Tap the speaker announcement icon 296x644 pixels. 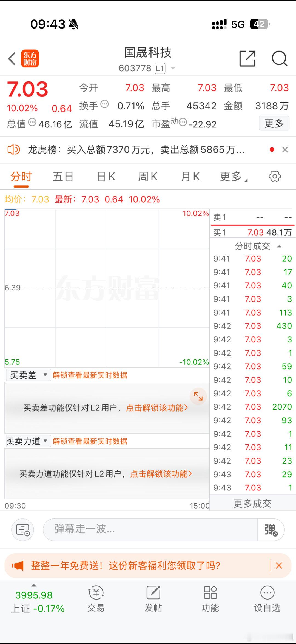(x=13, y=150)
